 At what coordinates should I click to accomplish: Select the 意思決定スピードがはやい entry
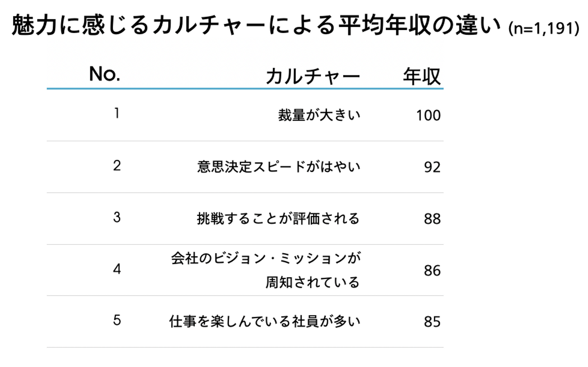[279, 167]
